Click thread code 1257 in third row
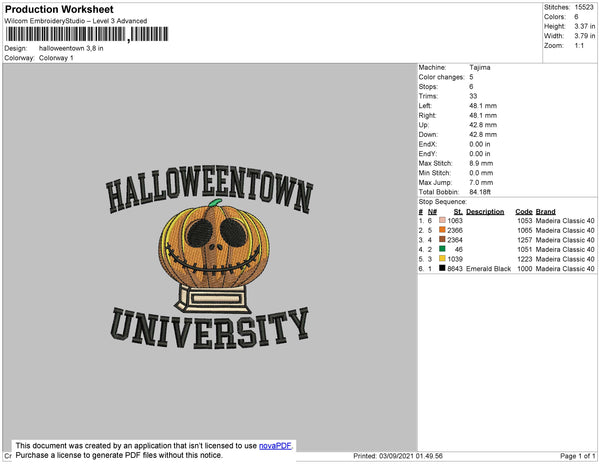 pos(525,240)
